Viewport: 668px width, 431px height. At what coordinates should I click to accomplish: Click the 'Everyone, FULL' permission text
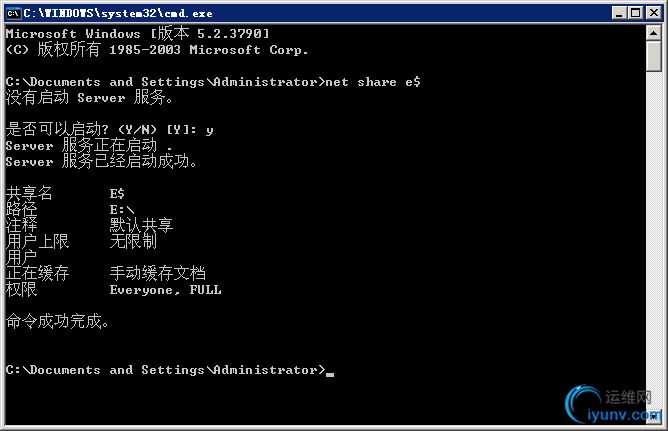pos(165,290)
